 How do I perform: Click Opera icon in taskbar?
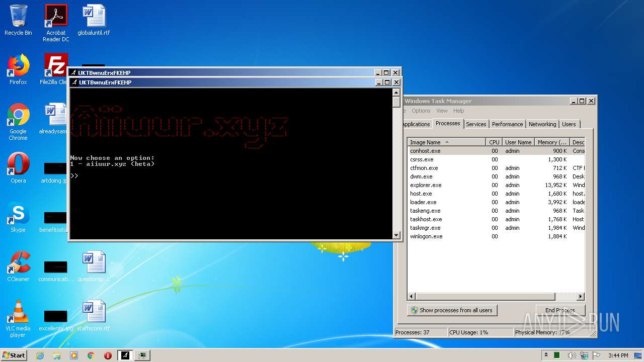point(108,355)
